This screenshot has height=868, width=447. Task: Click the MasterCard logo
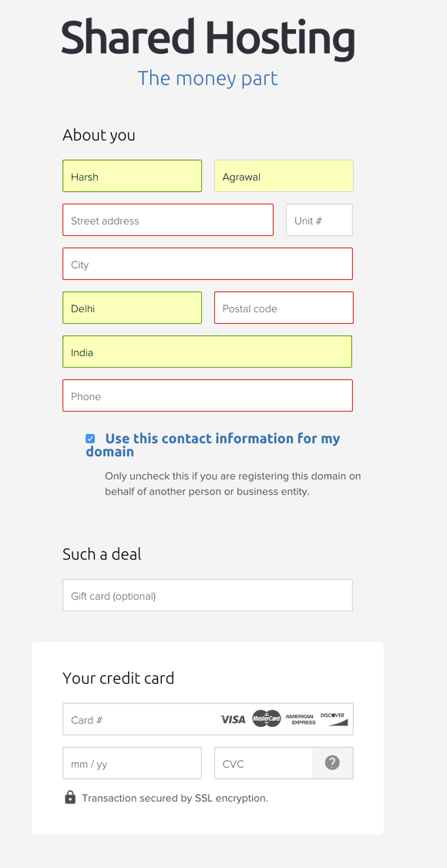point(267,718)
